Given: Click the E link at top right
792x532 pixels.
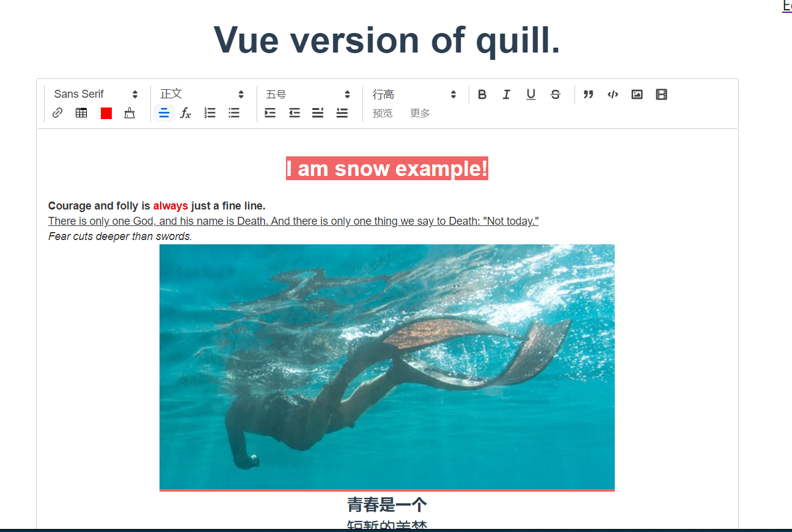Looking at the screenshot, I should coord(788,5).
